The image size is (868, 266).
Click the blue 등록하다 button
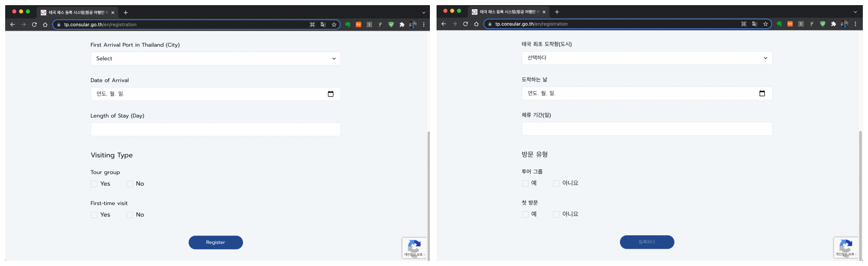click(647, 242)
